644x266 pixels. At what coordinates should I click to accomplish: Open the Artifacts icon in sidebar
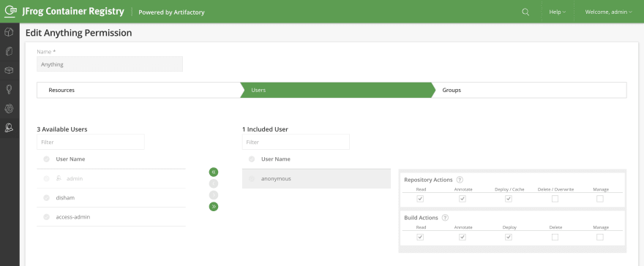[x=9, y=51]
